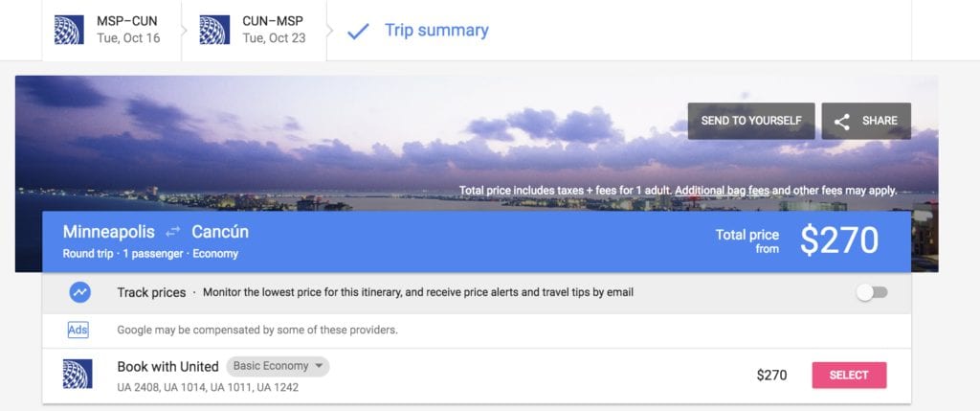
Task: Enable the Track prices toggle
Action: click(x=872, y=292)
